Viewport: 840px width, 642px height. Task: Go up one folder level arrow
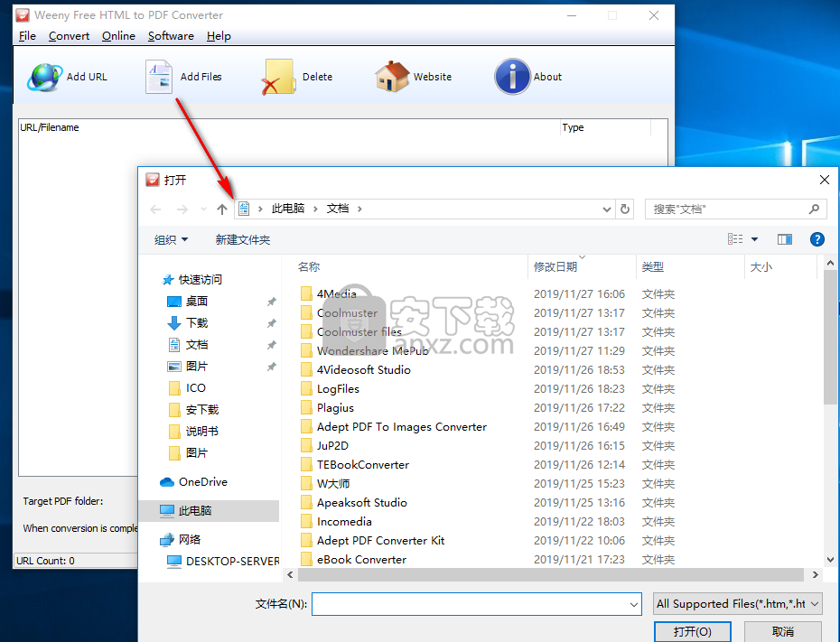click(x=222, y=209)
